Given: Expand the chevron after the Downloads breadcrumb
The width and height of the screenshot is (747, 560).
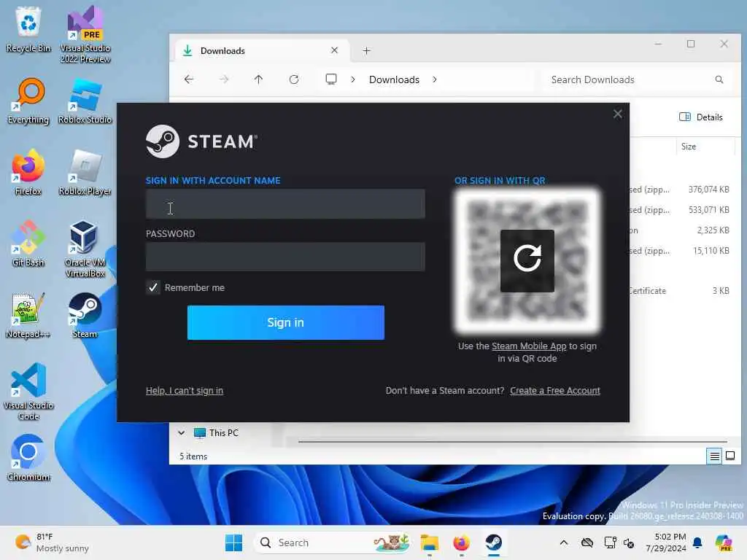Looking at the screenshot, I should (435, 79).
